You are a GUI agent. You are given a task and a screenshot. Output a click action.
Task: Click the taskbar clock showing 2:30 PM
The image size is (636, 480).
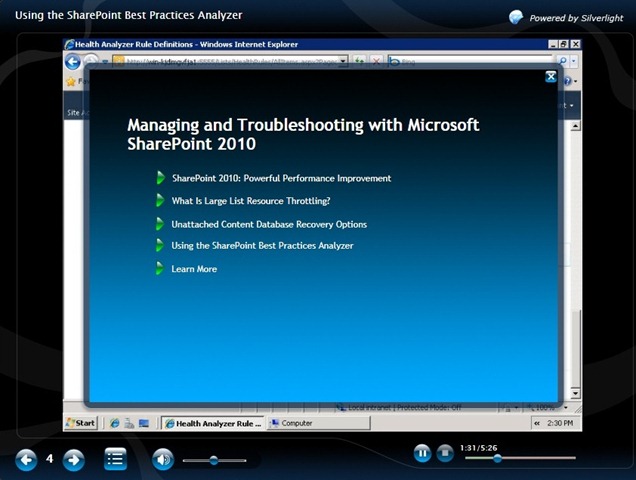click(x=560, y=423)
